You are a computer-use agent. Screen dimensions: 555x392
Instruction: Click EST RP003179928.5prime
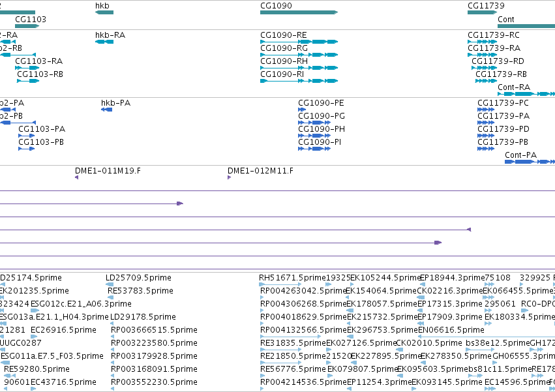pyautogui.click(x=113, y=363)
